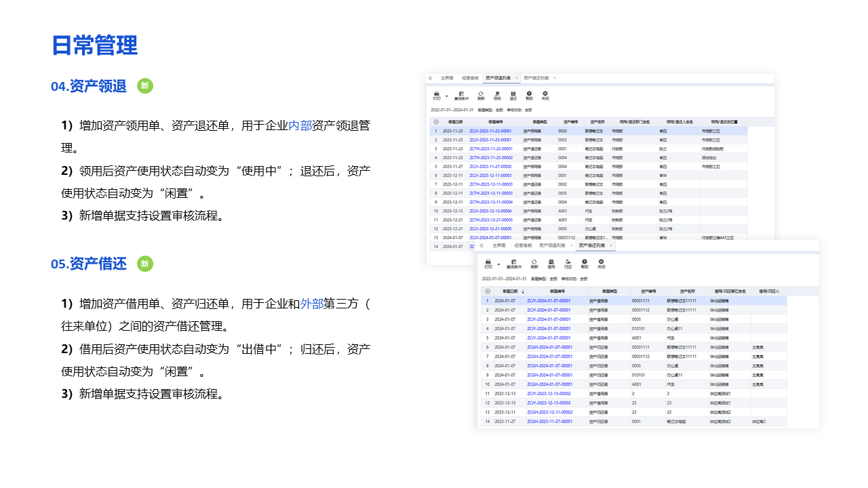Image resolution: width=868 pixels, height=488 pixels.
Task: Select the 资产名称 column header in upper table
Action: [x=597, y=122]
